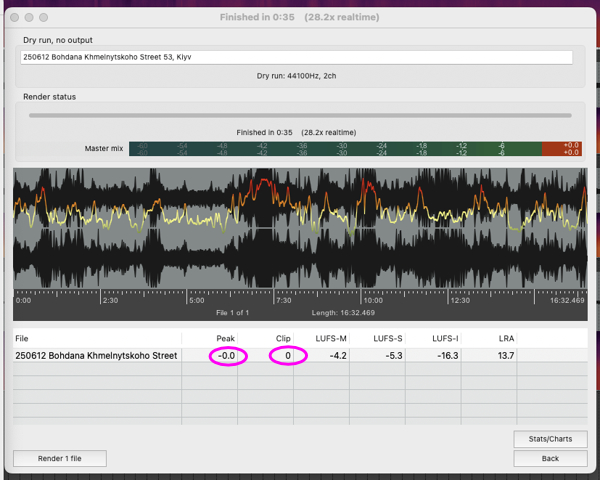Click the LRA column header

[x=506, y=338]
